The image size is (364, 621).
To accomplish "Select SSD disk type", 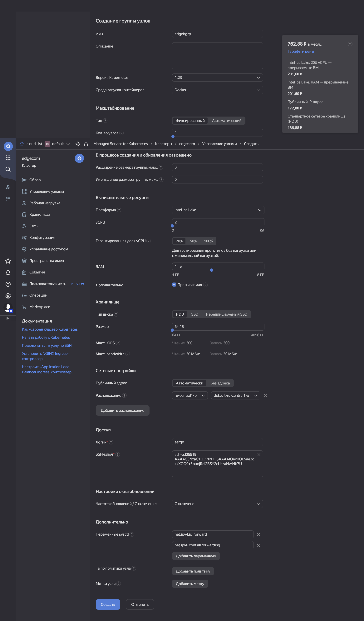I will (x=194, y=314).
